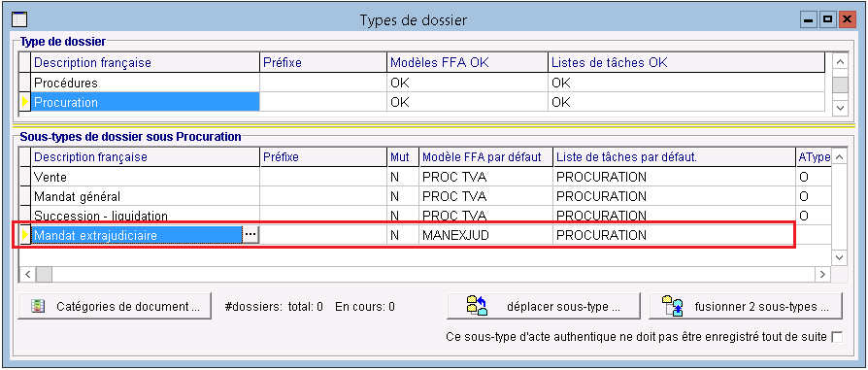Click the déplacer sous-type button
Image resolution: width=868 pixels, height=370 pixels.
tap(543, 306)
